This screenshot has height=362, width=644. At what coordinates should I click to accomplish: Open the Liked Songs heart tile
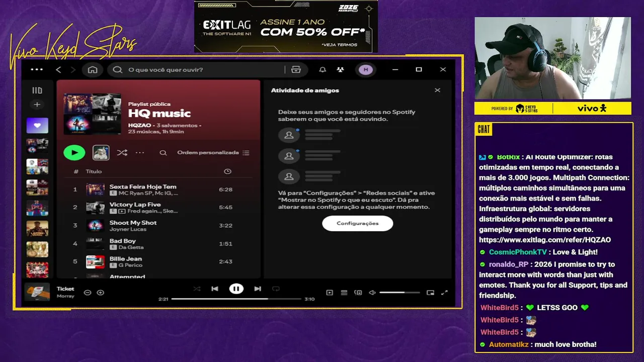tap(37, 125)
